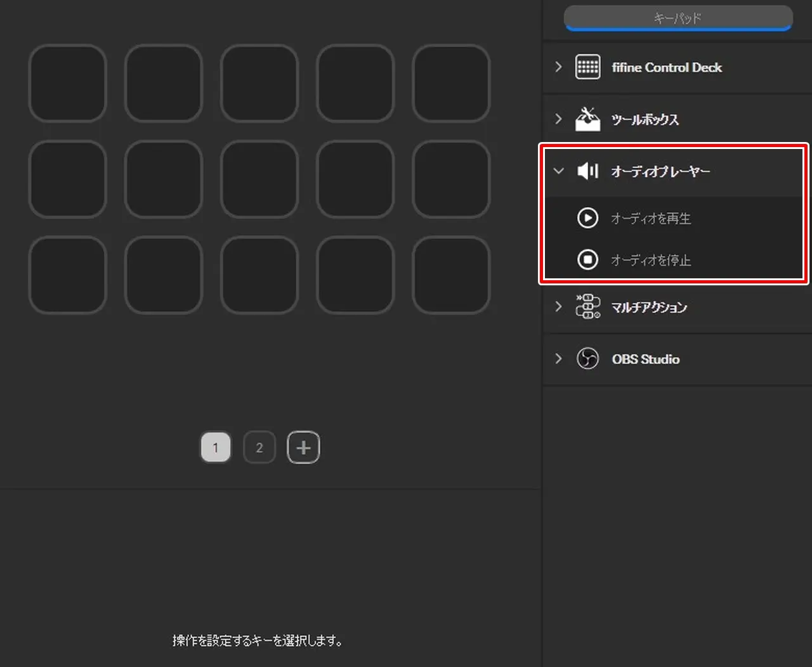Click the キーパッド button at top
The width and height of the screenshot is (812, 667).
click(x=678, y=18)
